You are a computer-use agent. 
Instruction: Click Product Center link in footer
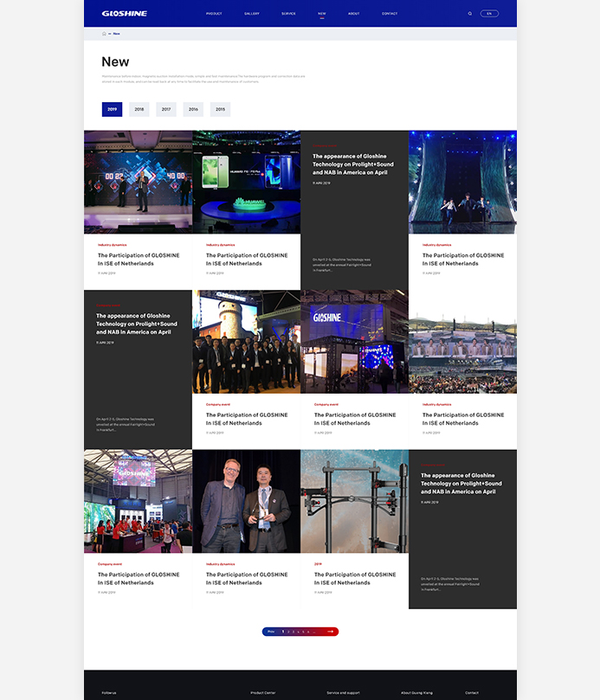pos(262,692)
